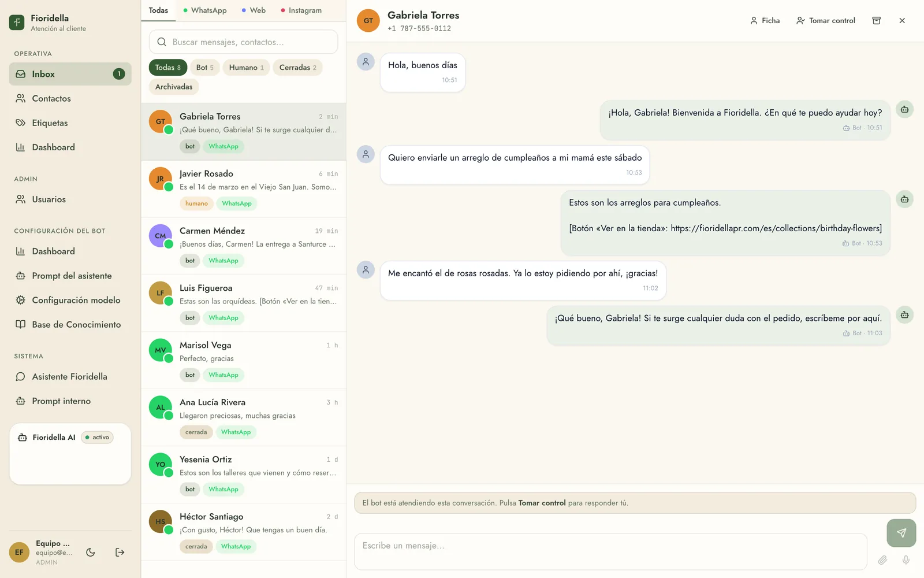Open Etiquetas in sidebar
924x578 pixels.
[x=70, y=123]
